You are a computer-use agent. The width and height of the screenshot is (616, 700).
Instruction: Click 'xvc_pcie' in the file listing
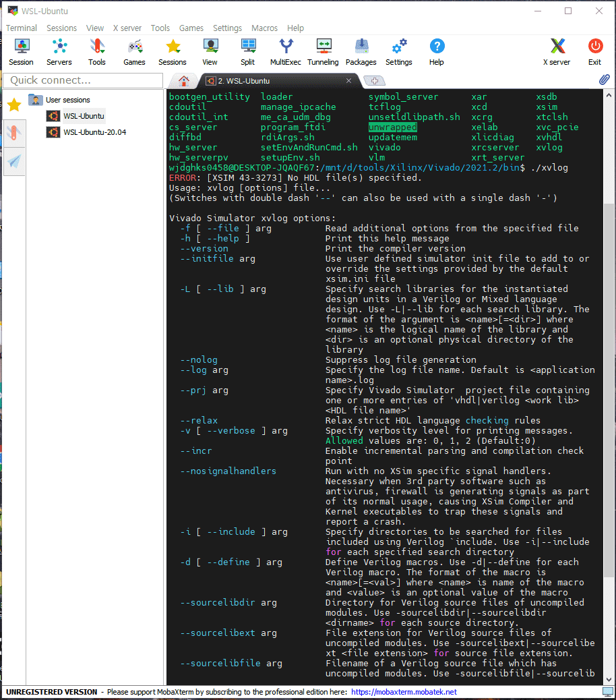tap(557, 127)
